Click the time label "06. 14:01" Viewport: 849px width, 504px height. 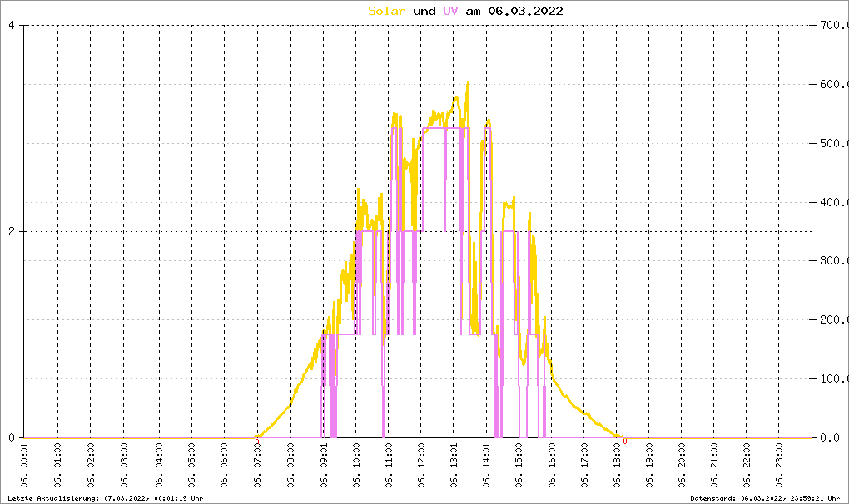pos(486,466)
